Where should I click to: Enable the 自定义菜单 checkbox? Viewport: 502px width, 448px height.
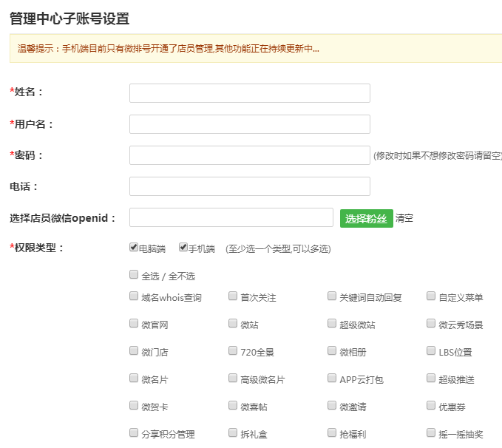431,296
